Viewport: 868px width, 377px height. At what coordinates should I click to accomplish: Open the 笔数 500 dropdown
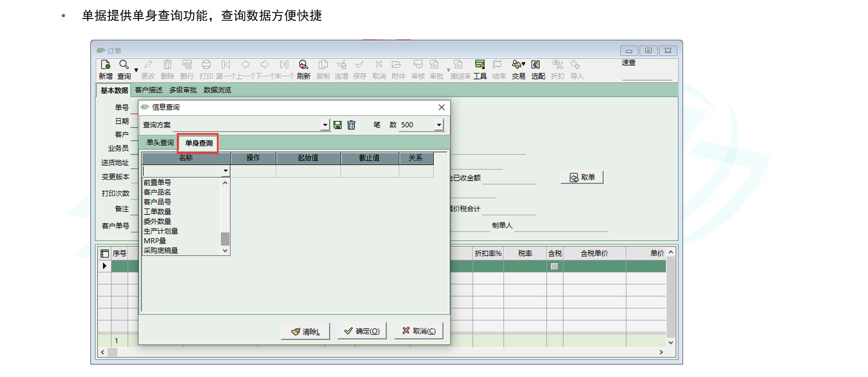point(439,125)
